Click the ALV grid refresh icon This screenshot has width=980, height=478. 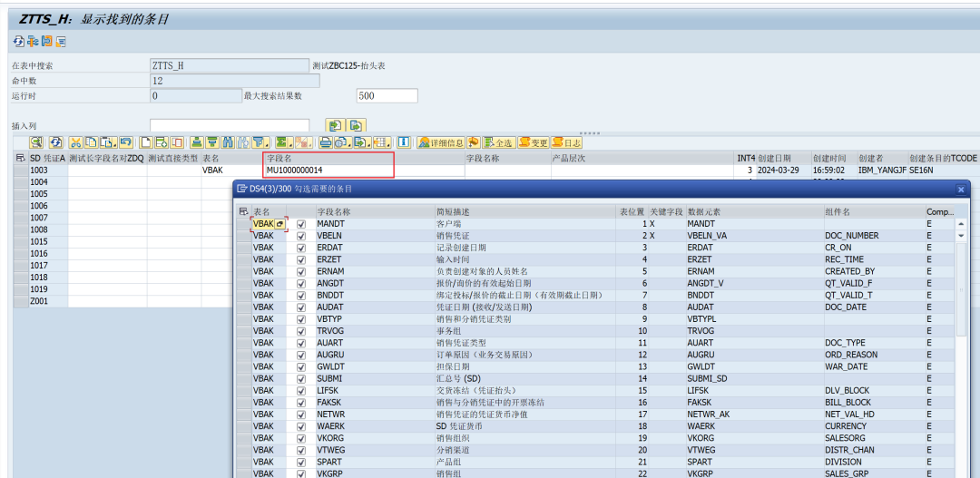click(x=56, y=142)
